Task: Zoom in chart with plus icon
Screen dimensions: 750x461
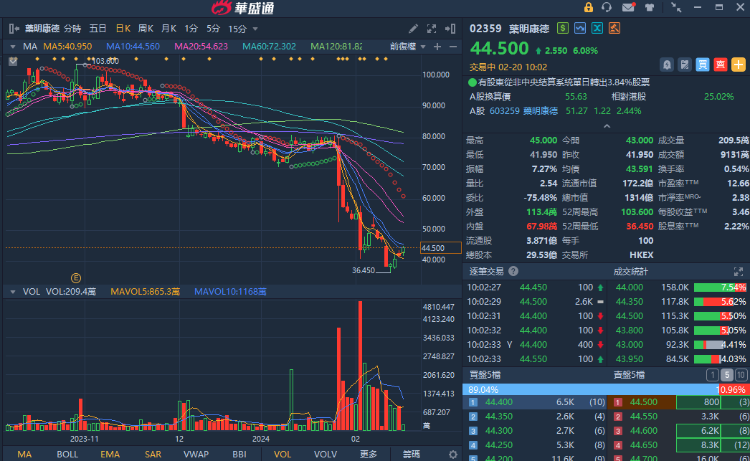Action: pyautogui.click(x=437, y=46)
